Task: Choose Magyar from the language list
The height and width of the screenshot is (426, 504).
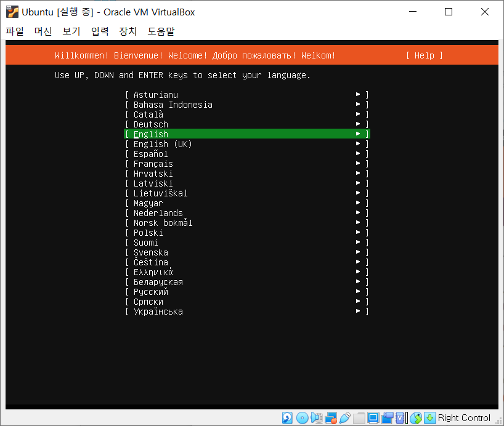Action: [x=247, y=203]
